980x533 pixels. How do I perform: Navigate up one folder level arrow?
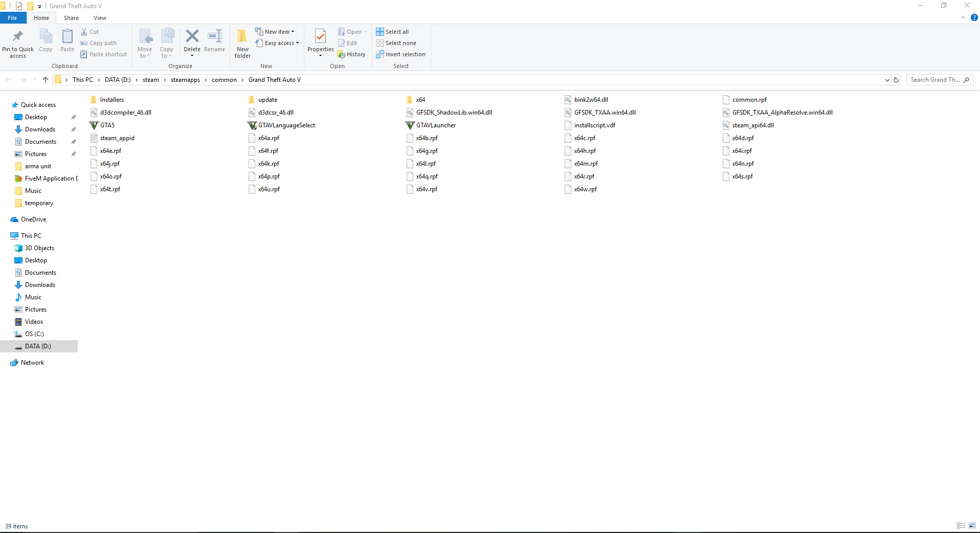[46, 80]
